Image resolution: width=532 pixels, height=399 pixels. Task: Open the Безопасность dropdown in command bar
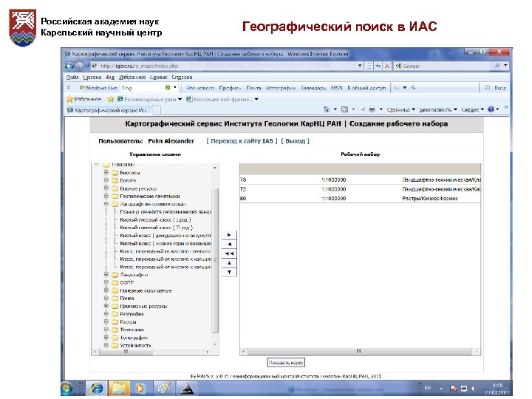pos(438,109)
